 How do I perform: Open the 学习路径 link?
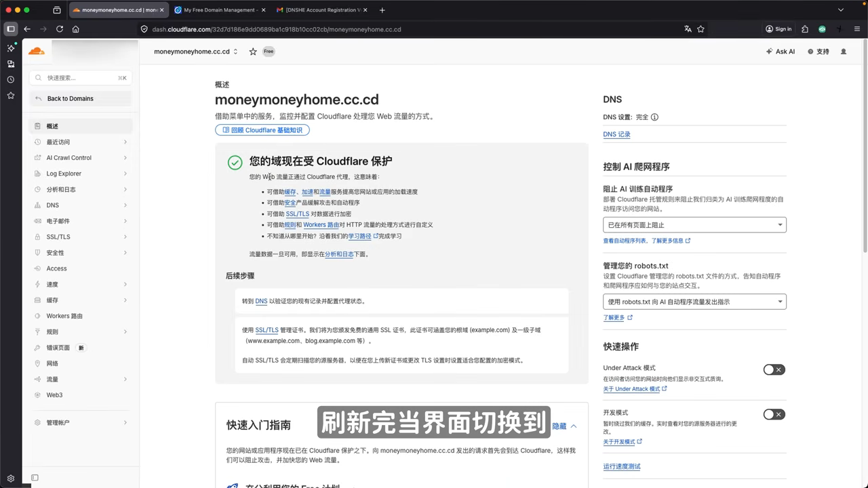point(363,236)
